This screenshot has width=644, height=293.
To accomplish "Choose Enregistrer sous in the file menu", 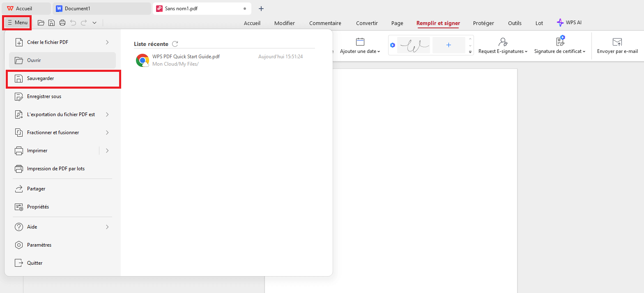I will [x=62, y=96].
